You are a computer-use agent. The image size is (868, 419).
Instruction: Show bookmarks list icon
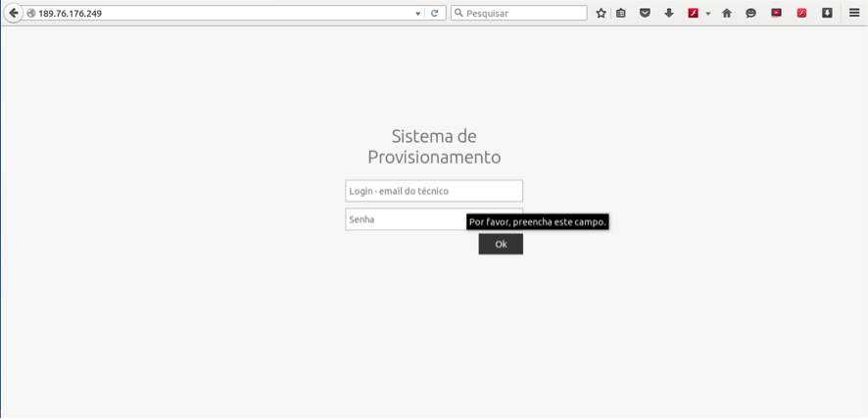(x=621, y=14)
